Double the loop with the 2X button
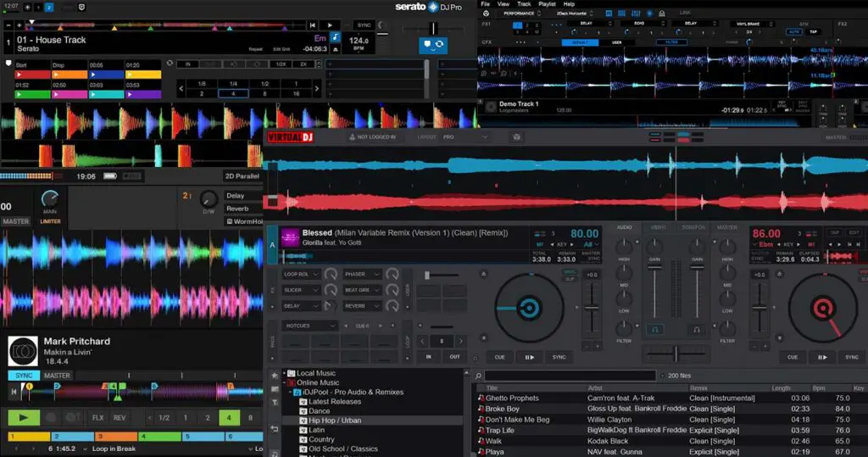Image resolution: width=868 pixels, height=457 pixels. pos(303,64)
